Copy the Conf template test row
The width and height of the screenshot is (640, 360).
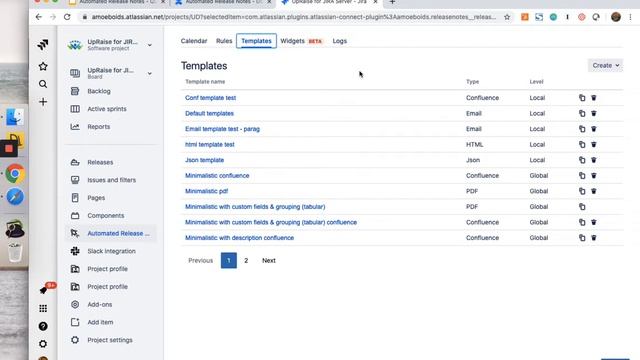click(582, 98)
